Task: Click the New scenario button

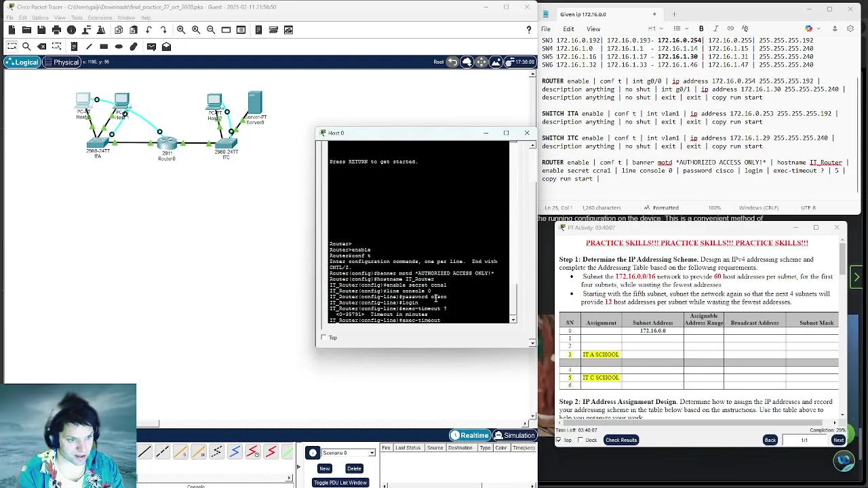Action: 325,468
